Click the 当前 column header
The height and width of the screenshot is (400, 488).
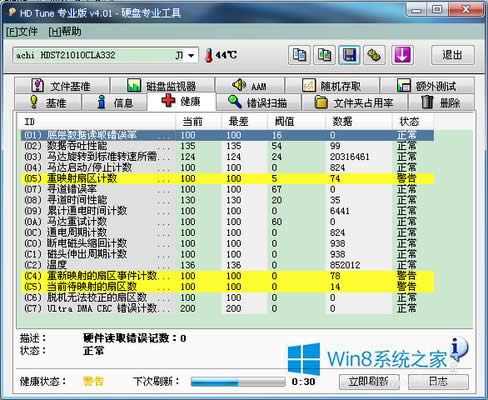coord(198,122)
